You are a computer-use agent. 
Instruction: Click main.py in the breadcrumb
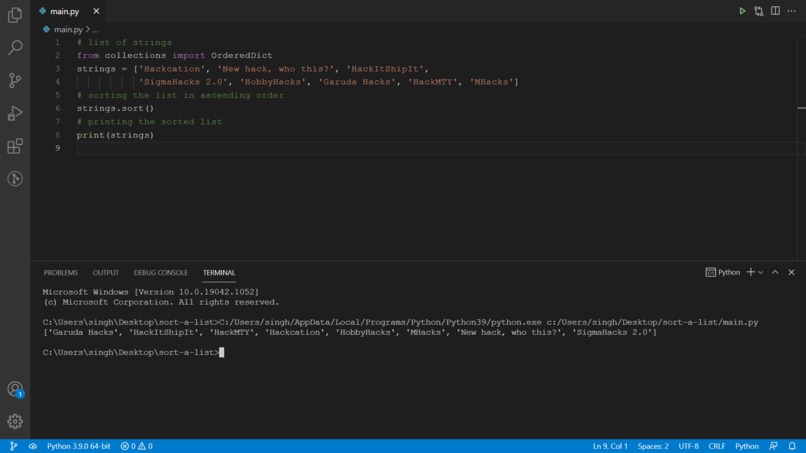(68, 29)
